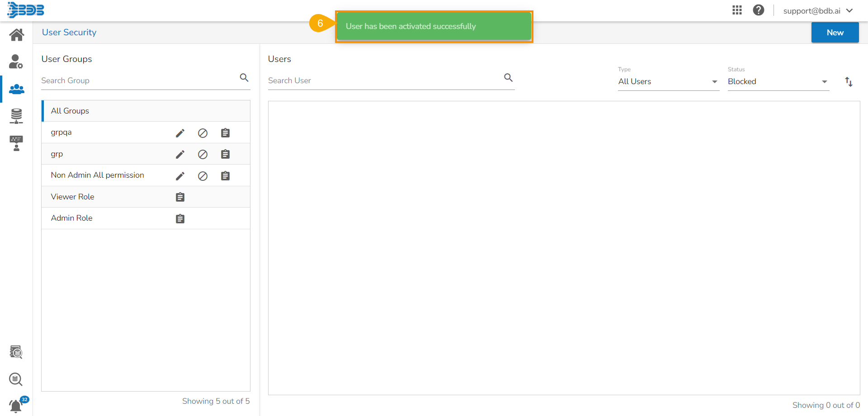
Task: Click the search icon in Search Group
Action: point(244,78)
